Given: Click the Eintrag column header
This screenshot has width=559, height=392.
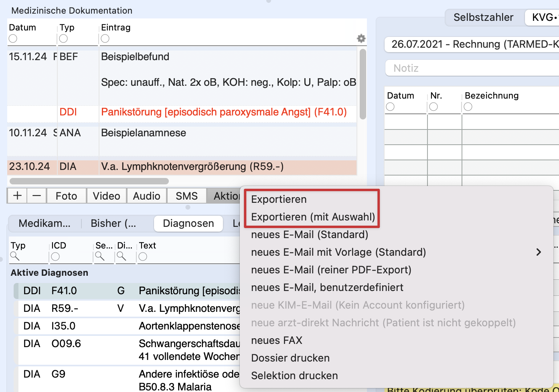Looking at the screenshot, I should [x=115, y=27].
